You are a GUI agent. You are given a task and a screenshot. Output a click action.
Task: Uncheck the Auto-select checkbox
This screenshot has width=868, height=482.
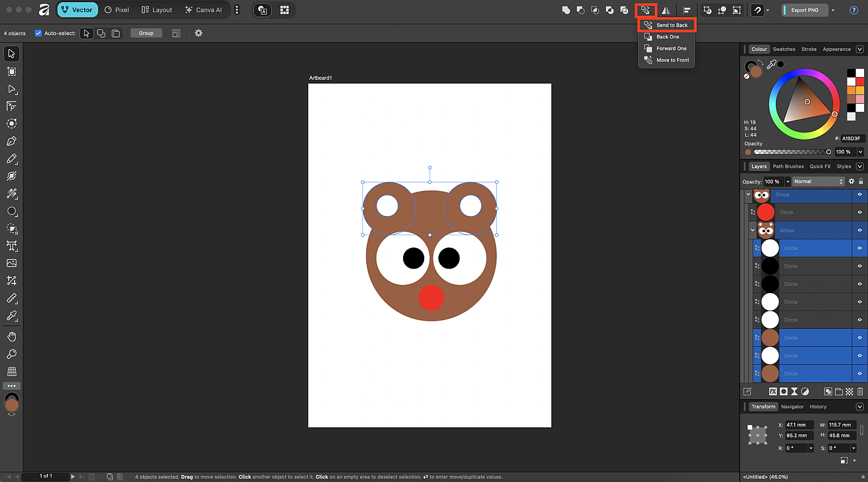[x=38, y=33]
